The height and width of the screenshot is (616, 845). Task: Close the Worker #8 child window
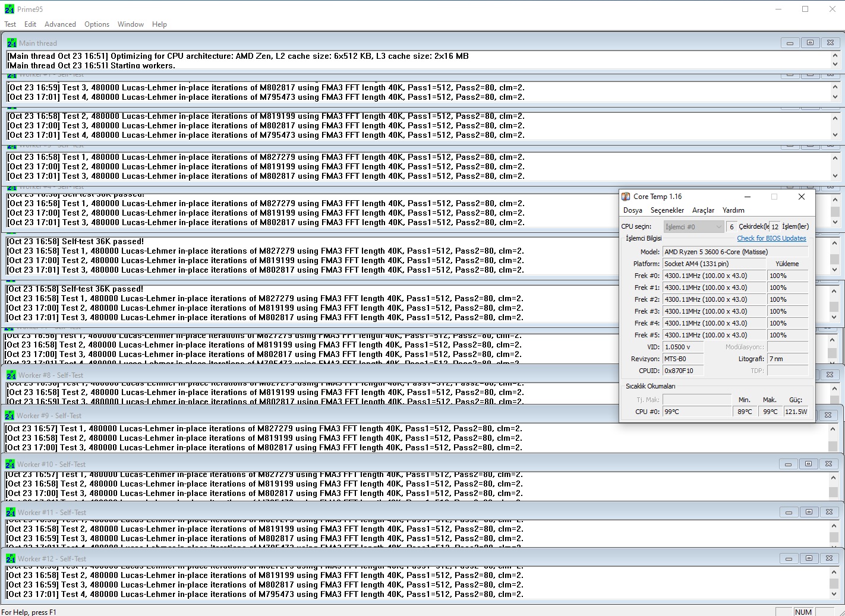pos(830,375)
